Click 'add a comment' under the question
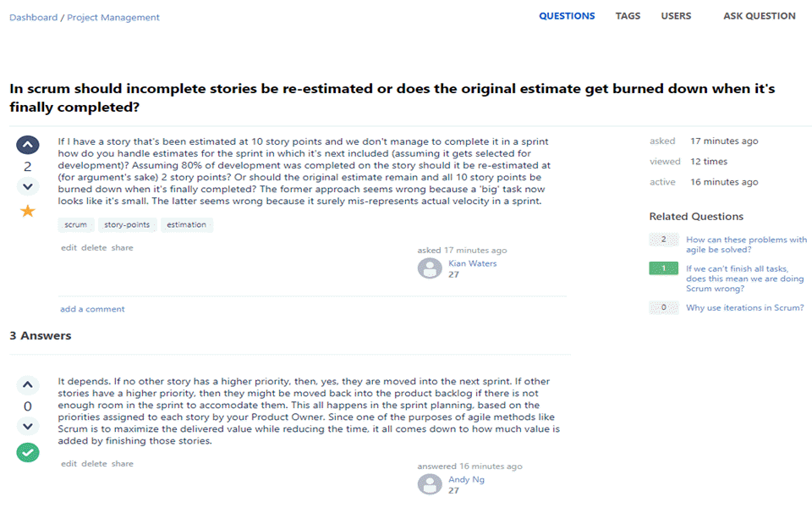 pyautogui.click(x=92, y=309)
